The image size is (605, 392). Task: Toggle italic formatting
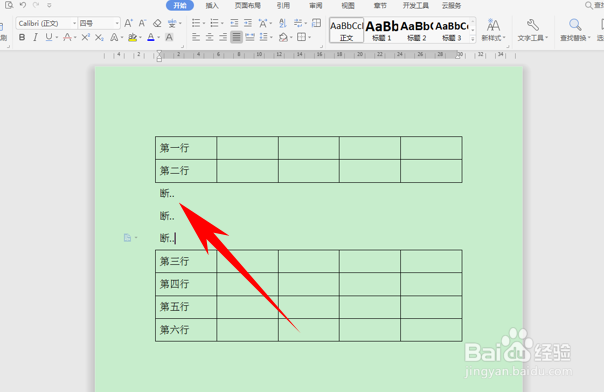(x=35, y=37)
